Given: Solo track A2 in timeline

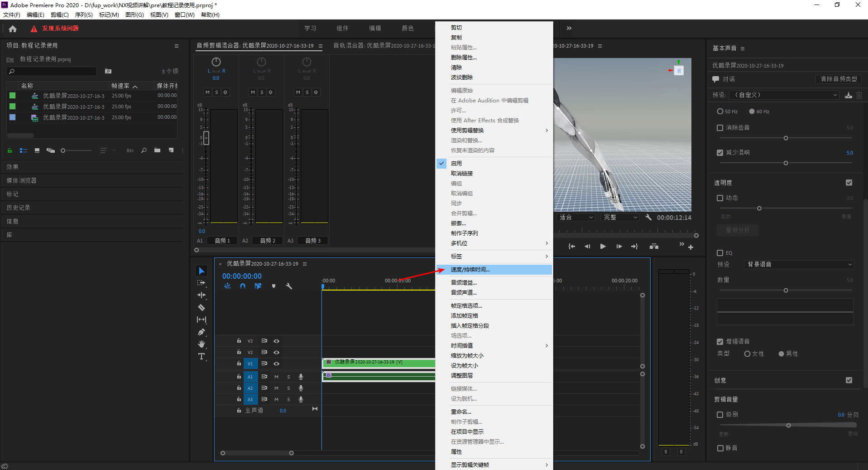Looking at the screenshot, I should pyautogui.click(x=288, y=388).
